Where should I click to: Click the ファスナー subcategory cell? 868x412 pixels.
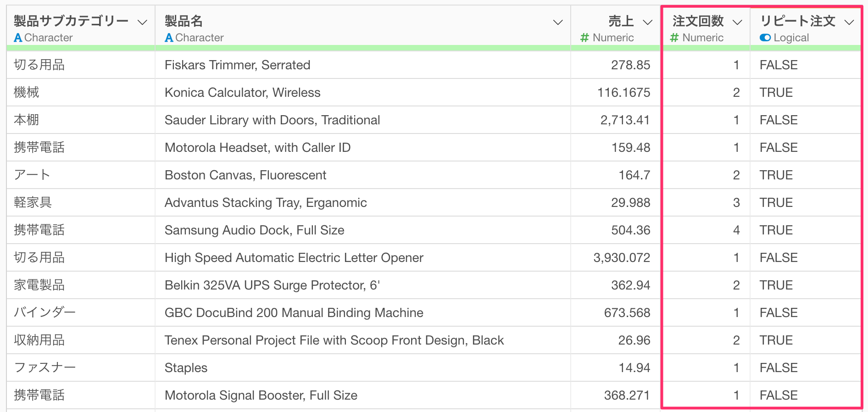pos(81,368)
